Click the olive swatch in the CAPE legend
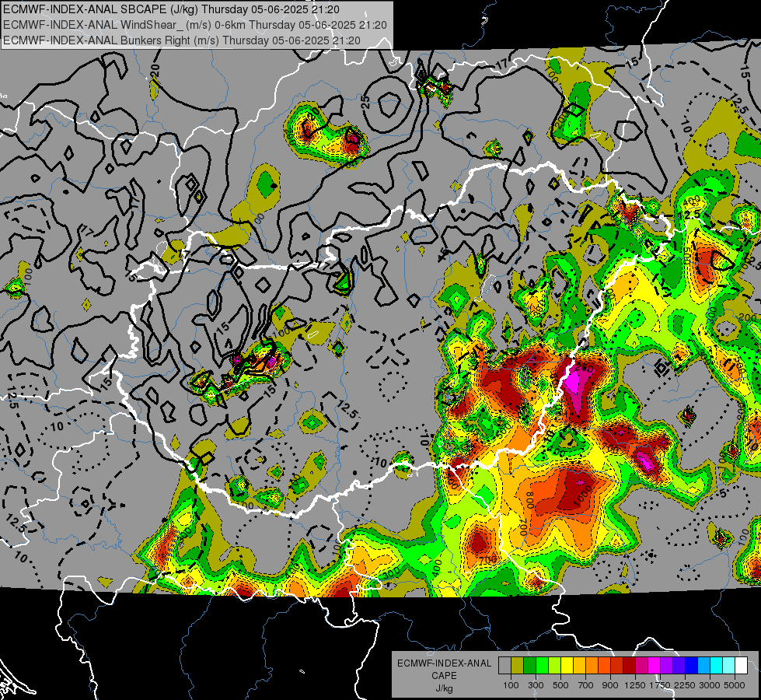Screen dimensions: 761x700 click(x=518, y=666)
